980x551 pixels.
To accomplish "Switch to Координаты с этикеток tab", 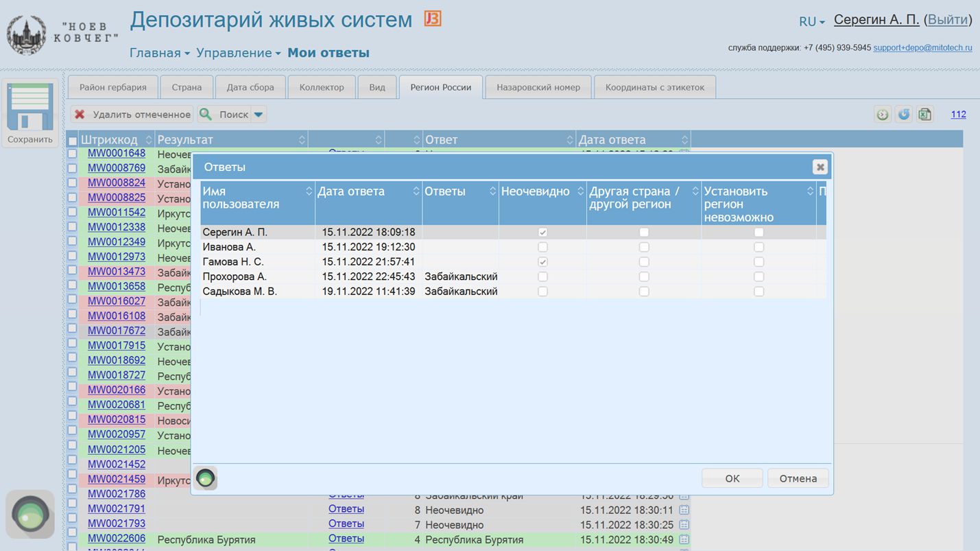I will pyautogui.click(x=655, y=87).
